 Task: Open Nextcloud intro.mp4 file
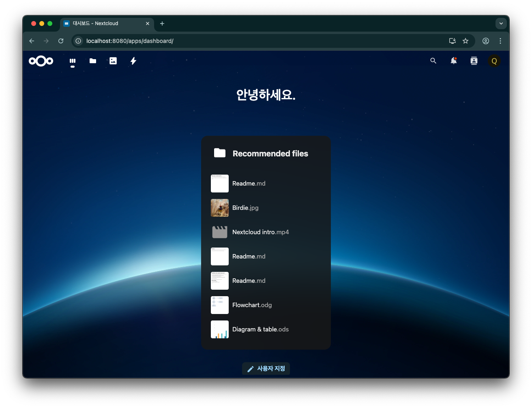pos(266,232)
